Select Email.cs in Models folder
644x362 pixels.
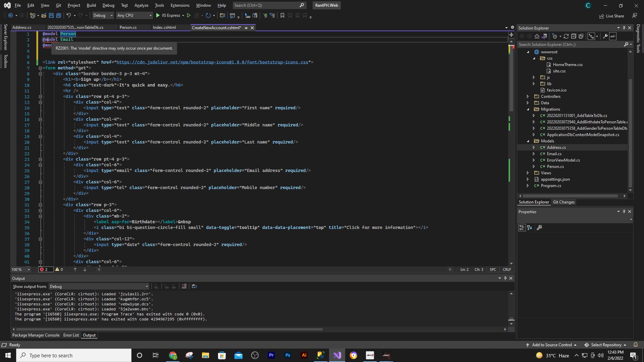point(554,154)
